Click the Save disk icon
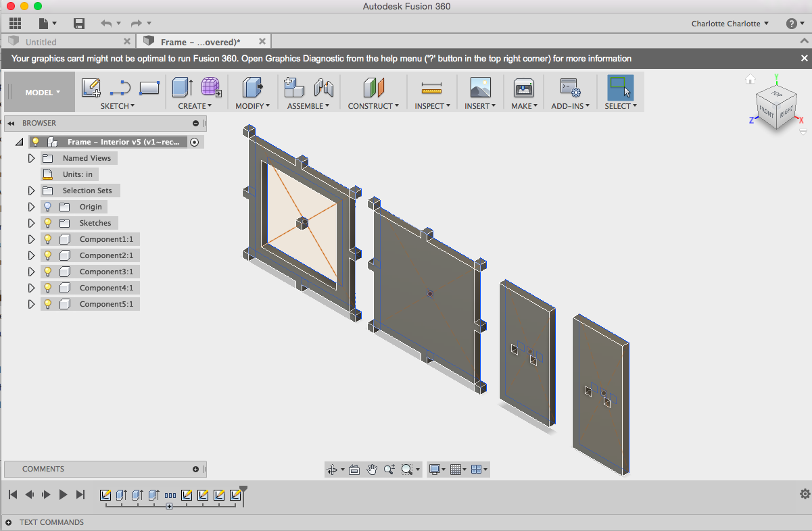The image size is (812, 531). [79, 24]
